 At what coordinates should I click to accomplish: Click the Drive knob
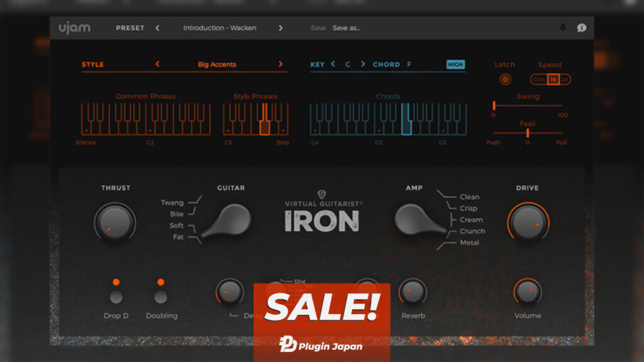tap(528, 222)
